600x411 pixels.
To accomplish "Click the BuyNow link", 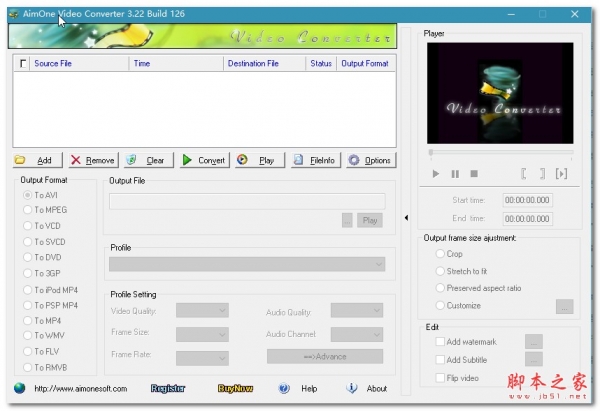I will [235, 388].
